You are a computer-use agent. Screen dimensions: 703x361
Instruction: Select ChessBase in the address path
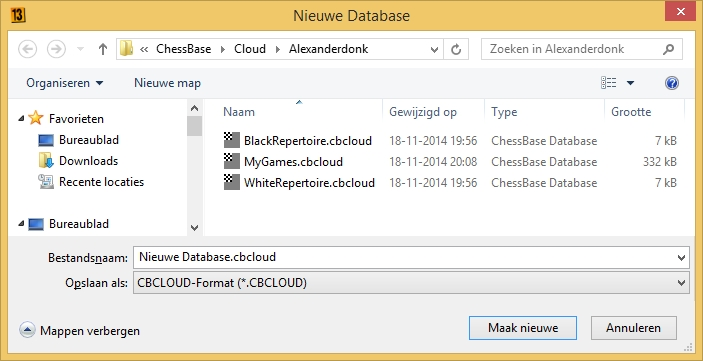[x=183, y=49]
